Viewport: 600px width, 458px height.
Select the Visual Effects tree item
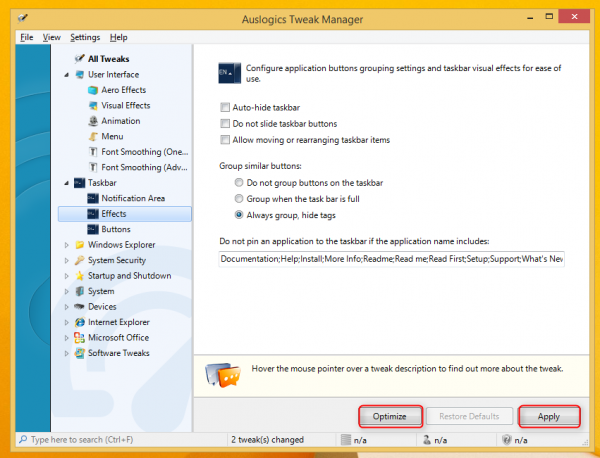tap(126, 105)
